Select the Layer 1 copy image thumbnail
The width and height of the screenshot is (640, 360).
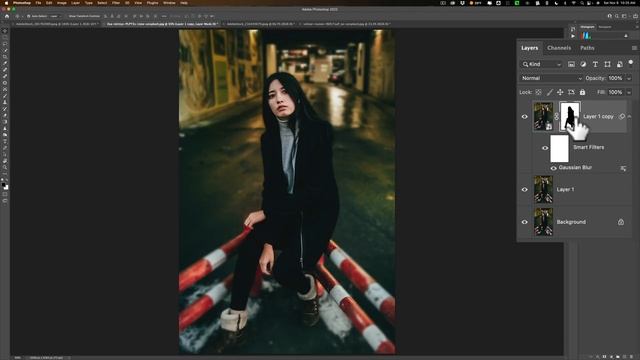[x=543, y=116]
